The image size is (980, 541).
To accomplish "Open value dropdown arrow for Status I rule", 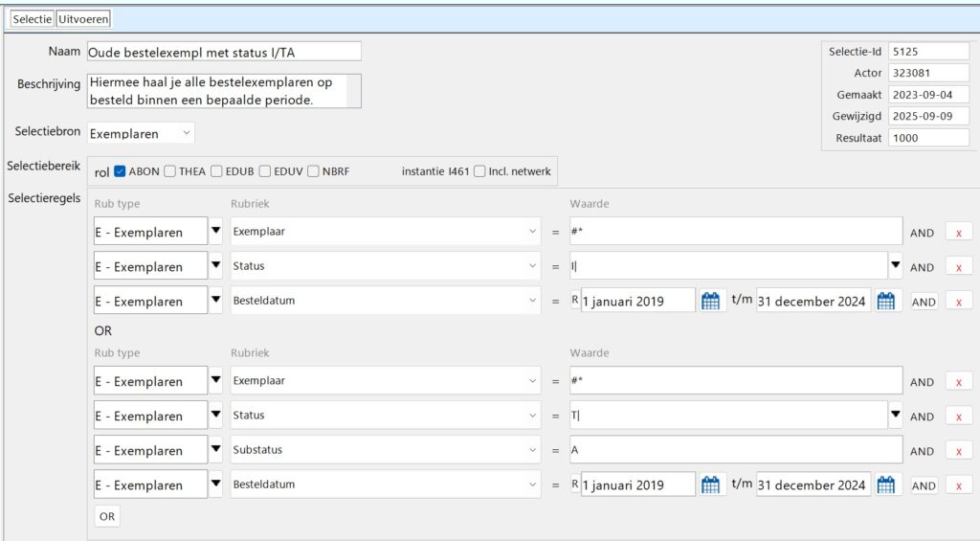I will pos(895,266).
